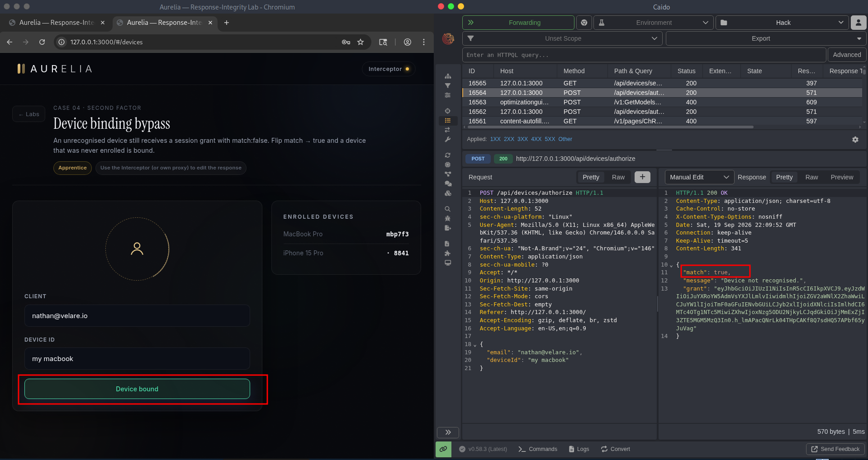Click the Advanced query button
The width and height of the screenshot is (868, 460).
tap(847, 55)
